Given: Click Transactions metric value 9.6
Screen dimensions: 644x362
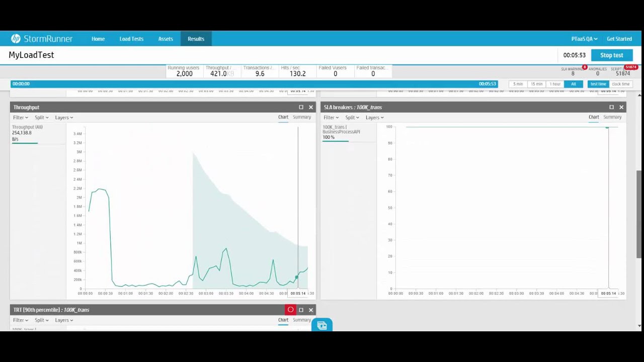Looking at the screenshot, I should (x=260, y=73).
